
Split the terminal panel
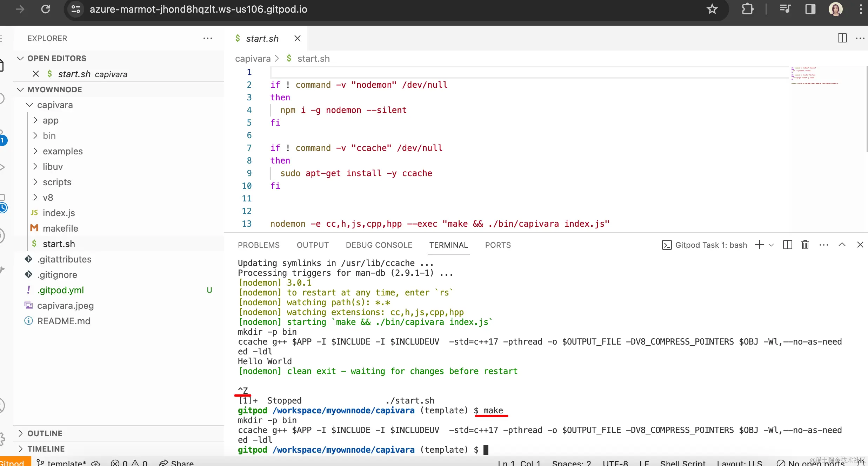(787, 245)
